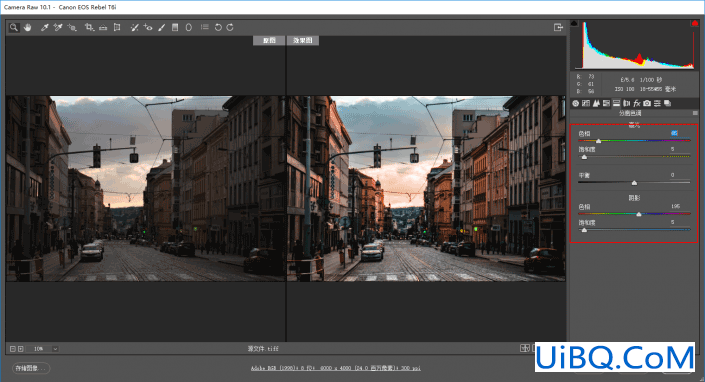Click the after image preview

pyautogui.click(x=426, y=188)
